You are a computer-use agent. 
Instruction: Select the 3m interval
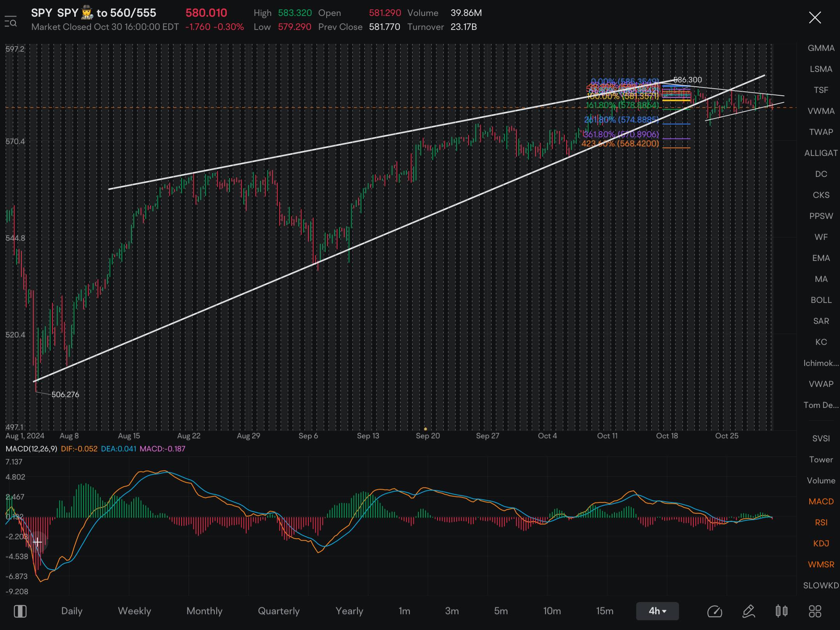[x=452, y=611]
